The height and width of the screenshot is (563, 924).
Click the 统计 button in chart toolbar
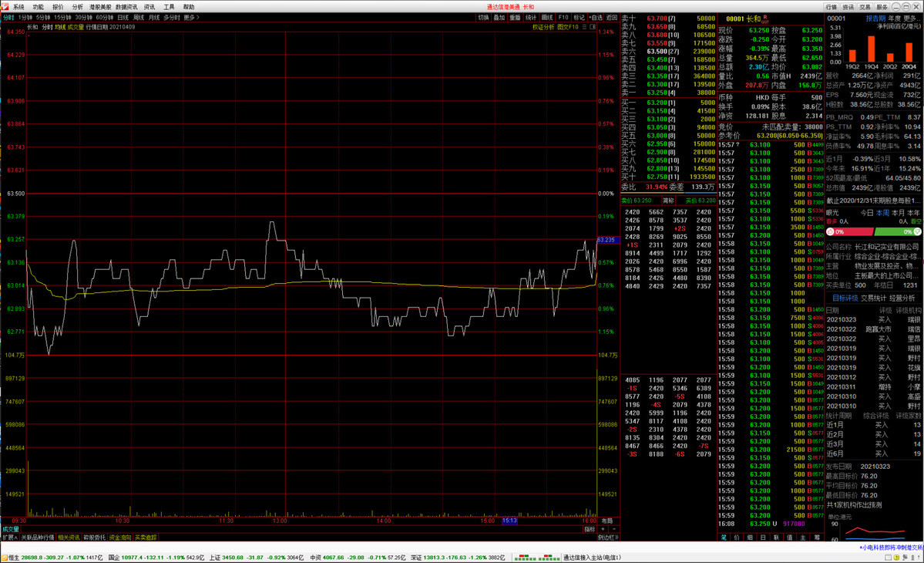point(531,18)
